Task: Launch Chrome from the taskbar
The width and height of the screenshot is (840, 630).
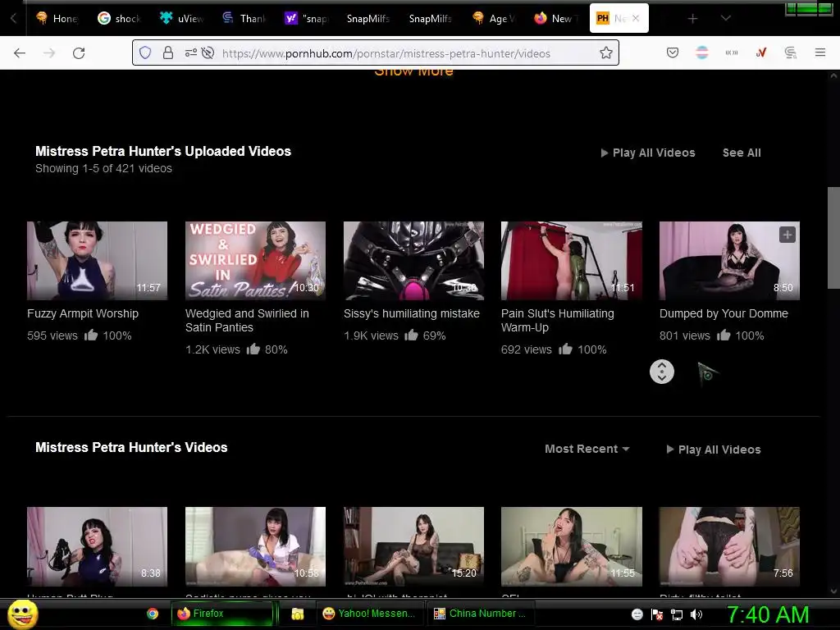Action: [x=153, y=614]
